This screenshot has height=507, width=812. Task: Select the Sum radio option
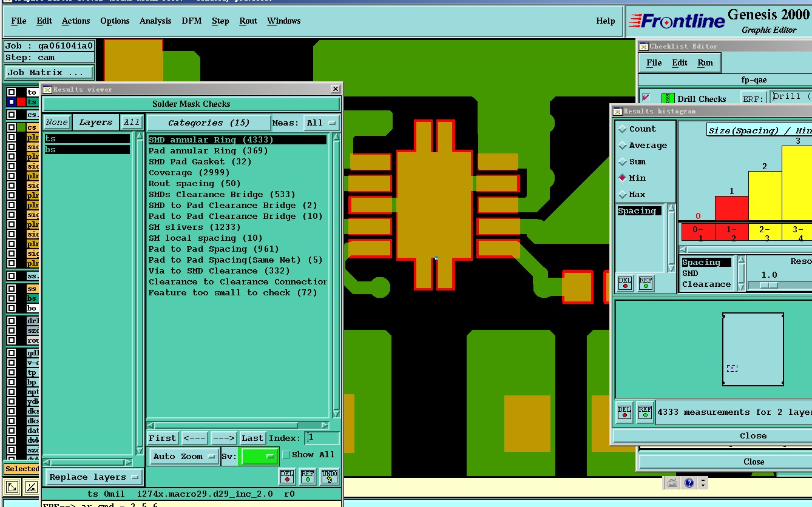pos(623,162)
